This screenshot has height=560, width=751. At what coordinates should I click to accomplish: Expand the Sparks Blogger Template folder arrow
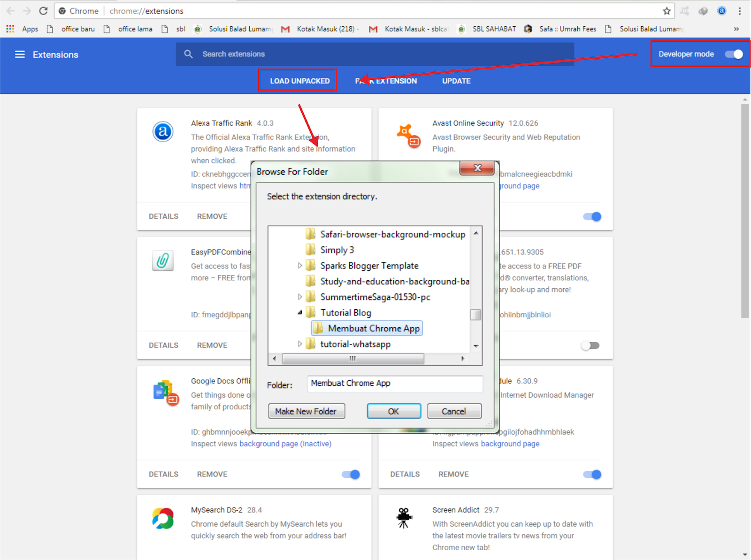pyautogui.click(x=300, y=266)
